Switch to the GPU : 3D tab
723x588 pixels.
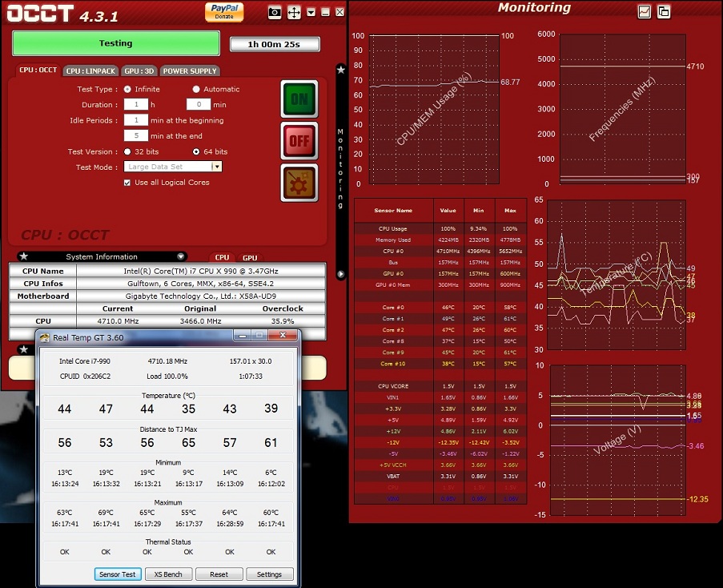[139, 71]
